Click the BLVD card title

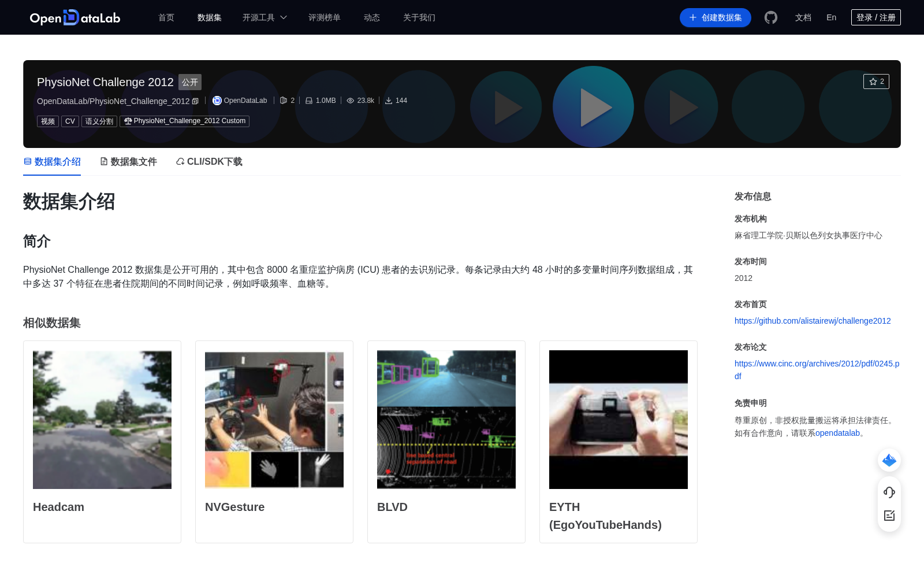click(392, 507)
